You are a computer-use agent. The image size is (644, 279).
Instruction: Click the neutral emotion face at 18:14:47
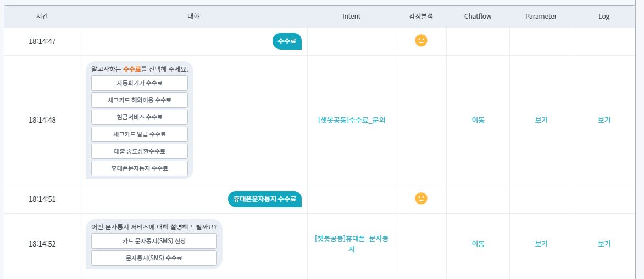coord(421,41)
